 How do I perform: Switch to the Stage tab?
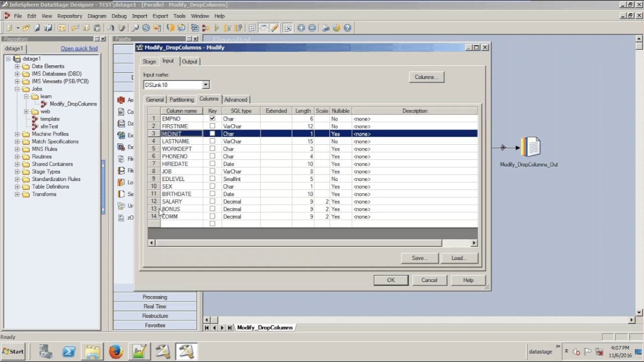(149, 61)
